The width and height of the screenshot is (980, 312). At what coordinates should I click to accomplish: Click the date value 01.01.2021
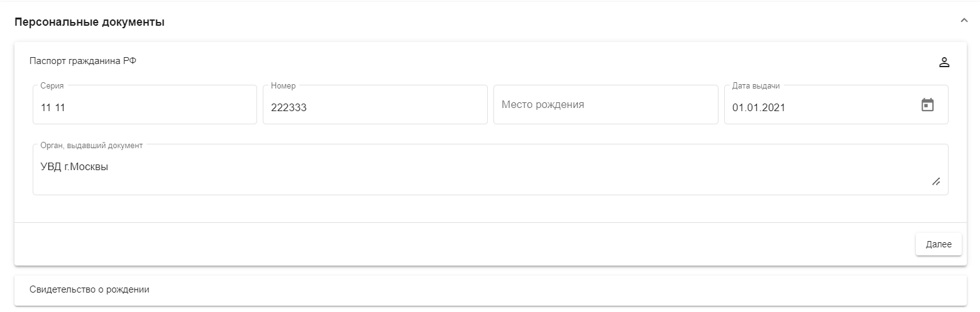pos(759,107)
